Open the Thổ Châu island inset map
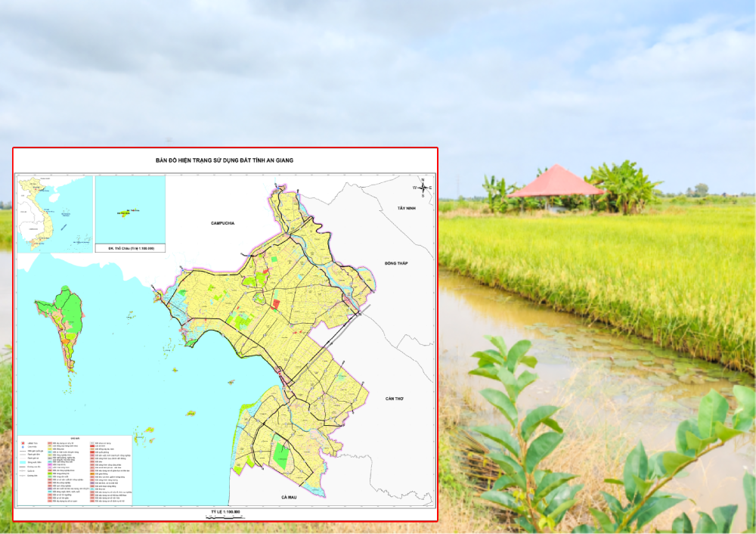Image resolution: width=756 pixels, height=534 pixels. pos(130,210)
